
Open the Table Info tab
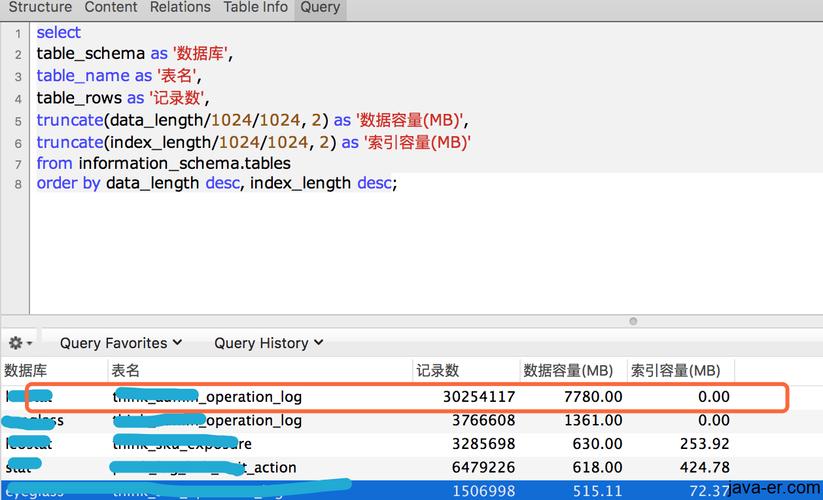coord(256,7)
